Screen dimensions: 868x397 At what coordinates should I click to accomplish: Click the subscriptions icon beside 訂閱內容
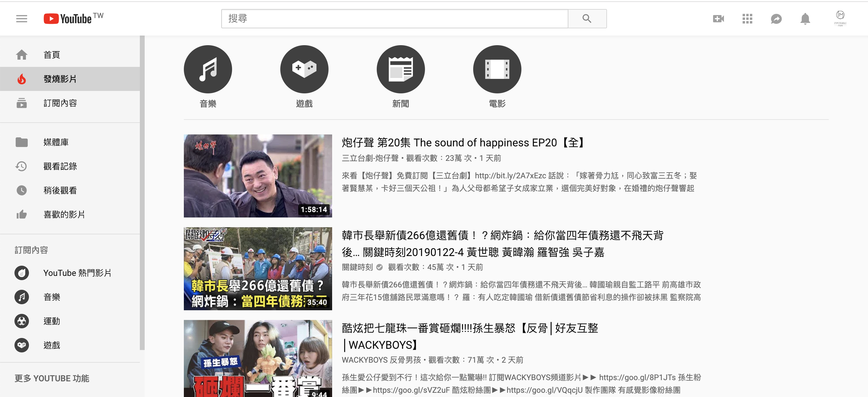22,103
